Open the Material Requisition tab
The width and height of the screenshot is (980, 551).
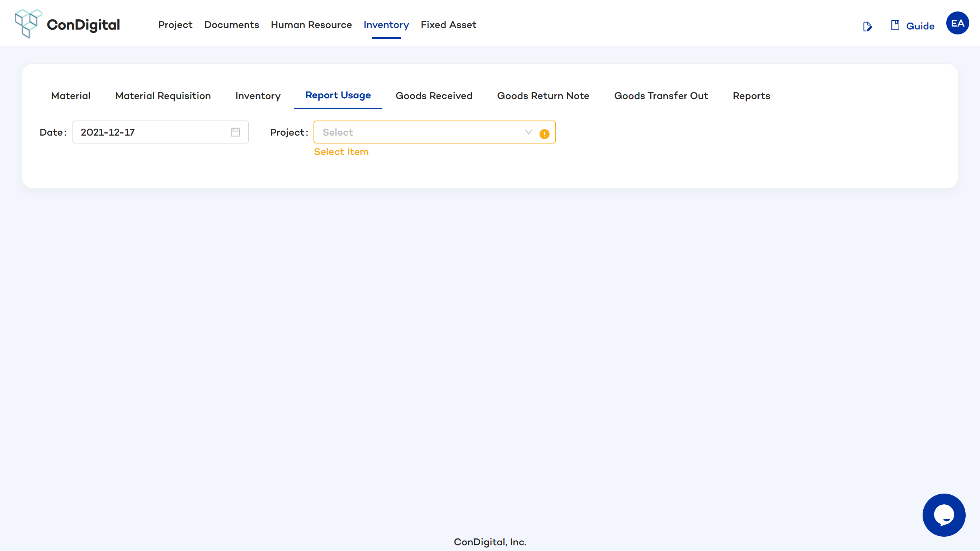coord(163,95)
